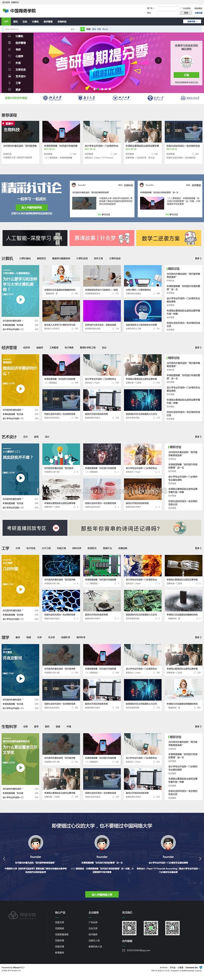
Task: Click the 中国网络学院 logo at top
Action: 19,11
